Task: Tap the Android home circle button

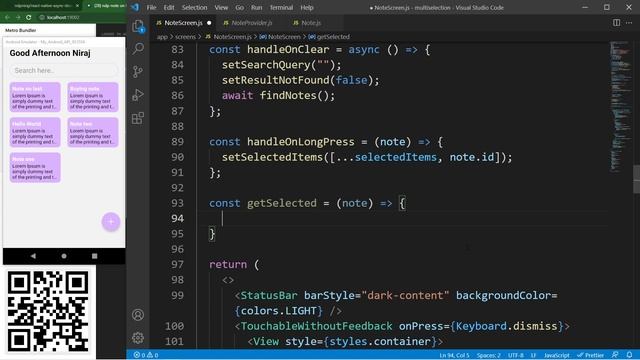Action: point(64,256)
